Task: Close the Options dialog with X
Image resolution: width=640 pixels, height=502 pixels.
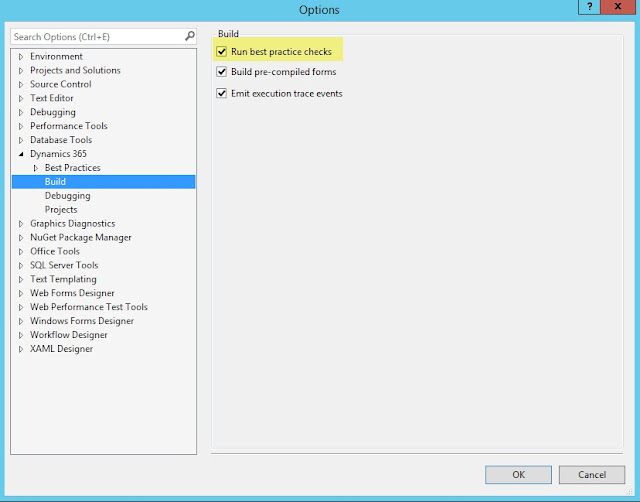Action: [618, 7]
